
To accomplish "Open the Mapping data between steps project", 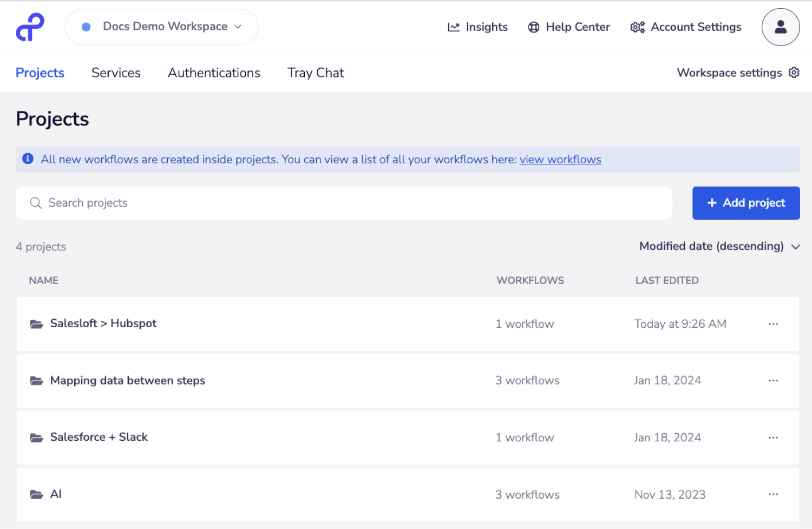I will pos(128,381).
